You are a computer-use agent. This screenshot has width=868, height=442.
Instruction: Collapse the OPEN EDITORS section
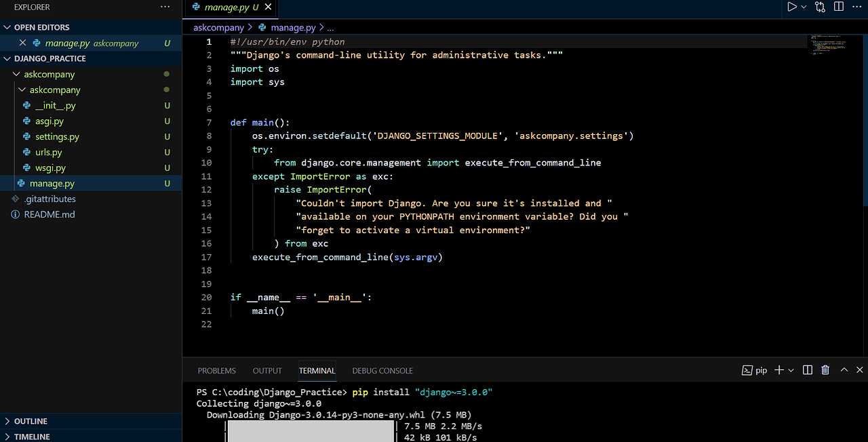click(41, 27)
